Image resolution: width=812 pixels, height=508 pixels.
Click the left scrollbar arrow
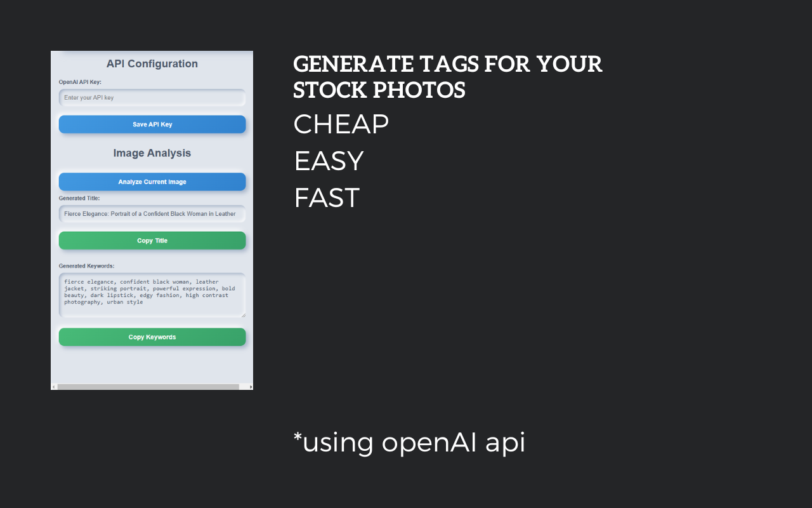click(54, 385)
